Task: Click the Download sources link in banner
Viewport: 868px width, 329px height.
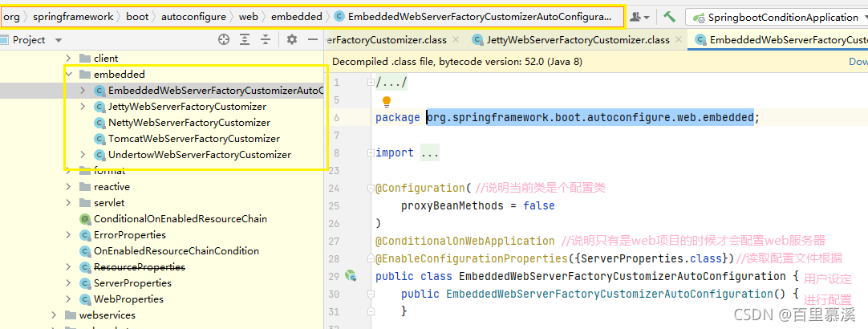Action: click(858, 62)
